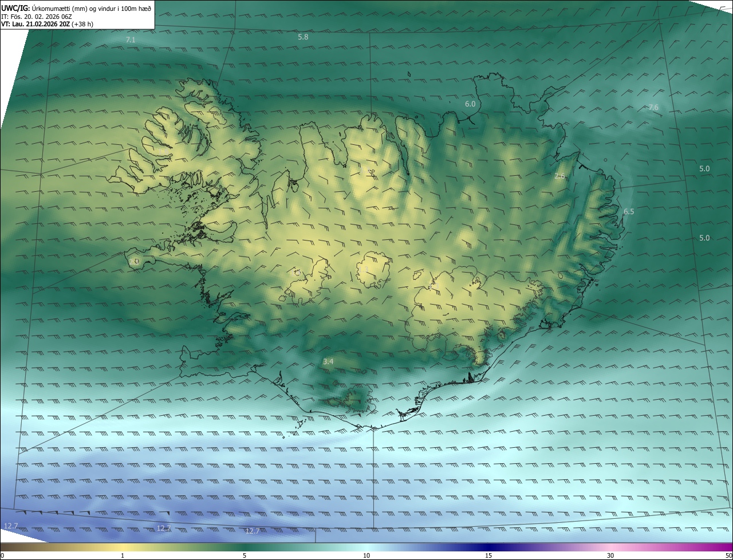Click the 6.0 value label on the map

(x=470, y=104)
